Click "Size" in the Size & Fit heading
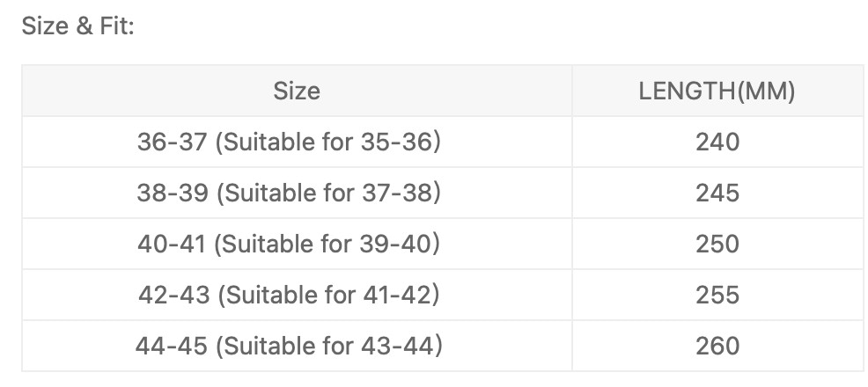The height and width of the screenshot is (387, 868). [x=44, y=26]
